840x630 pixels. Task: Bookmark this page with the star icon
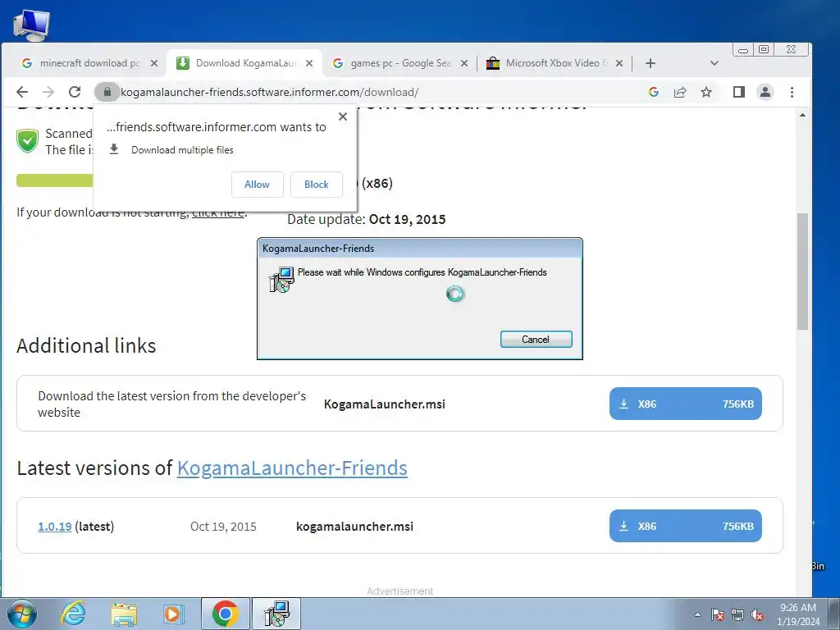coord(706,92)
